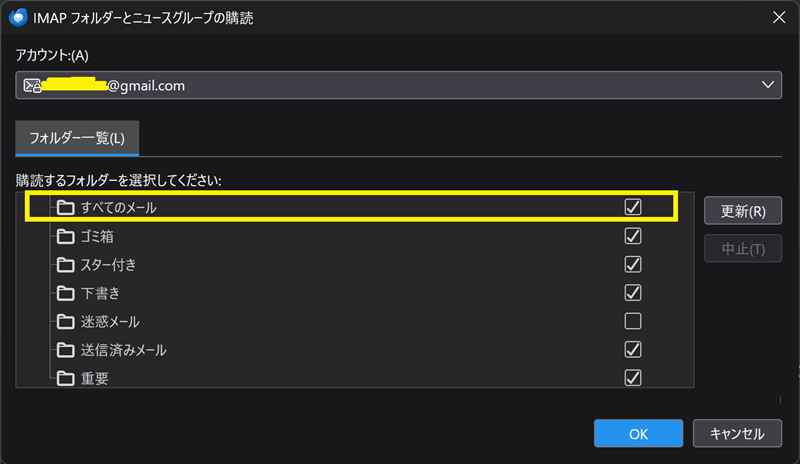Click the 更新(R) refresh button
800x464 pixels.
tap(743, 211)
